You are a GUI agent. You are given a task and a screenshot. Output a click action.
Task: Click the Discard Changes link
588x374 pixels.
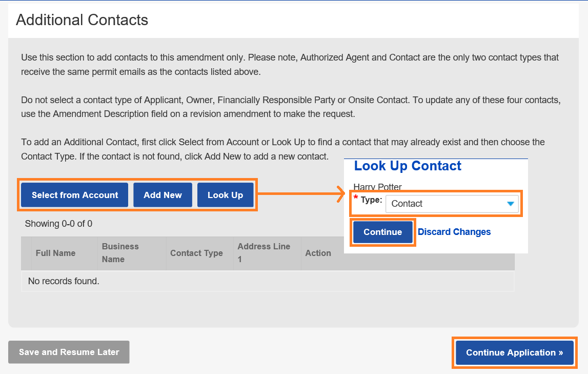pos(454,232)
